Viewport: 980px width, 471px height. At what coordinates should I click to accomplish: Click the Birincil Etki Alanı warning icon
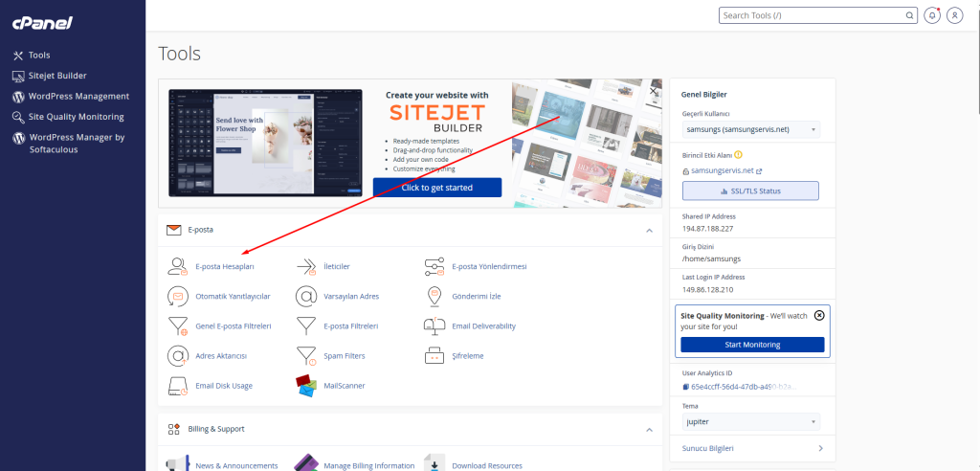pyautogui.click(x=738, y=154)
